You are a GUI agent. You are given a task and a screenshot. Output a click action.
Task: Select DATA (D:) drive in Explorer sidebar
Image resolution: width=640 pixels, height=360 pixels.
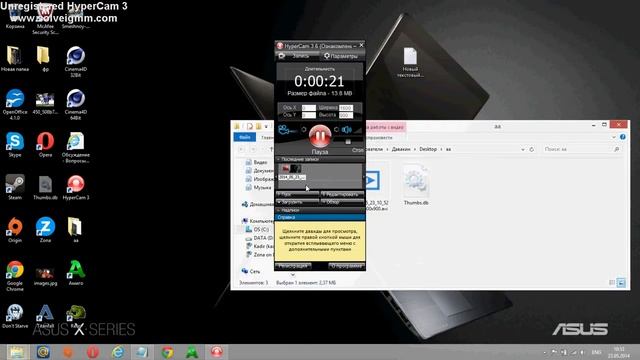(259, 238)
